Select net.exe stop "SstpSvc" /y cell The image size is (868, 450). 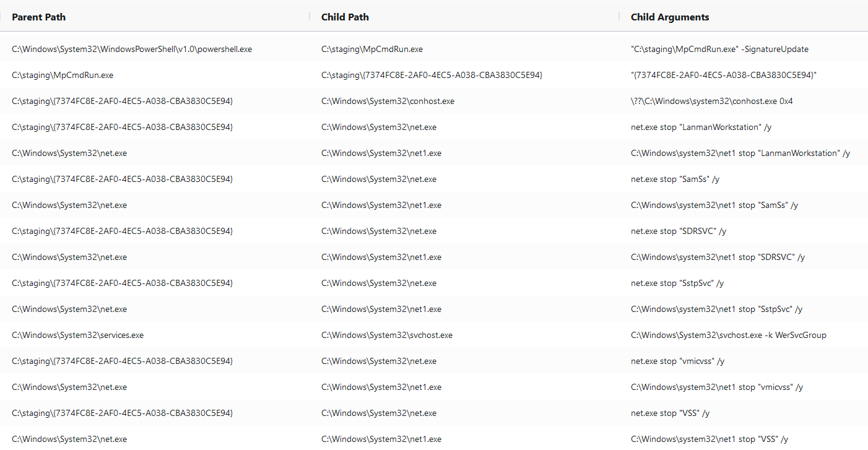677,283
